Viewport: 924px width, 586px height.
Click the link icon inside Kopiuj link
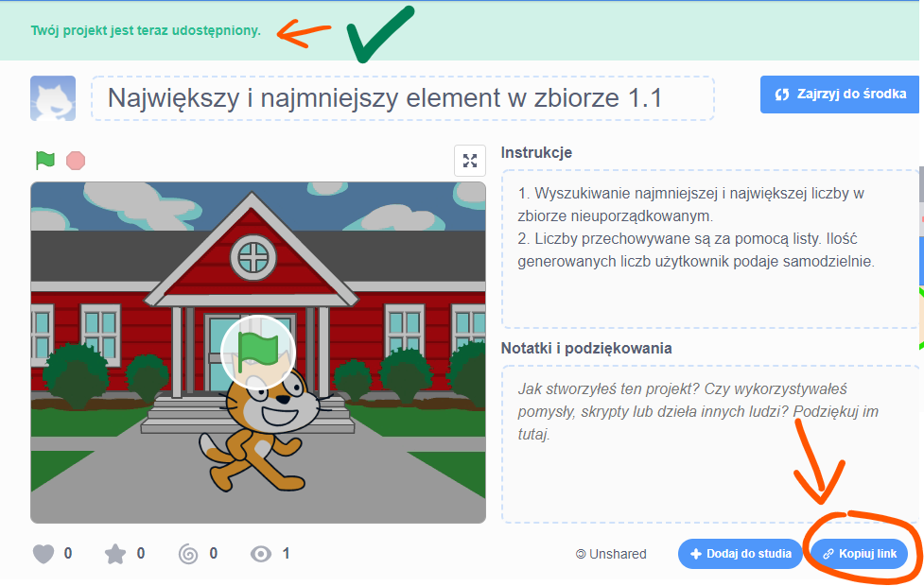click(x=828, y=554)
